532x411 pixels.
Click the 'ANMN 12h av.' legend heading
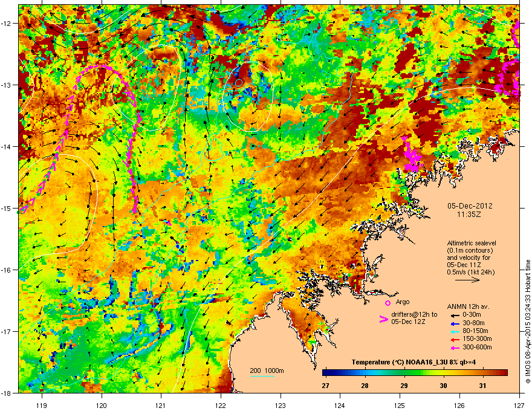pyautogui.click(x=468, y=306)
